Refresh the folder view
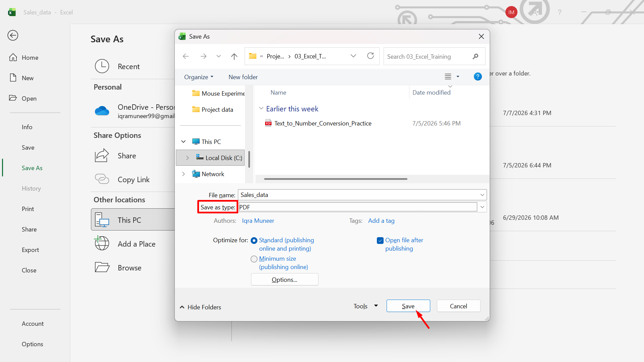 pos(370,56)
